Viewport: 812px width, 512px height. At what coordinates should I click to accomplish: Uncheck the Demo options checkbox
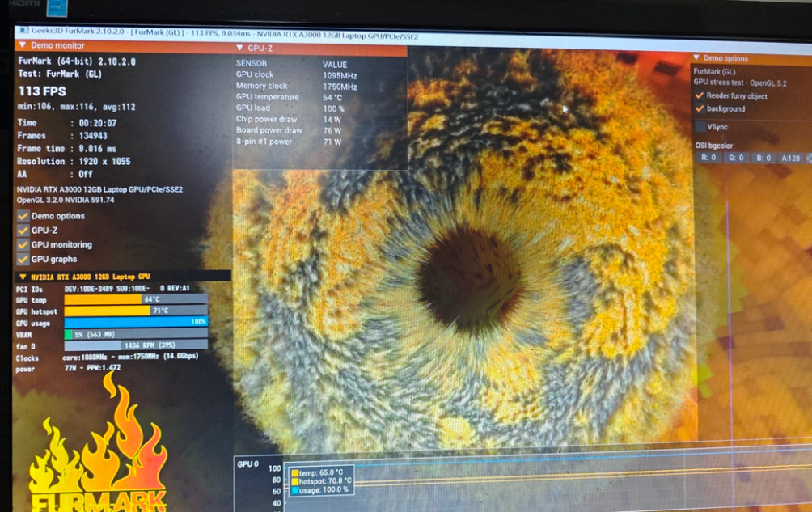point(23,216)
